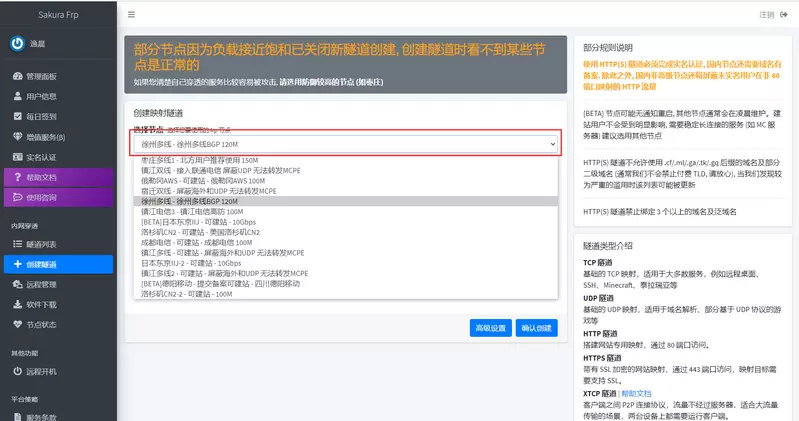Click the question mark icon for 帮助文档
Image resolution: width=799 pixels, height=421 pixels.
coord(18,177)
